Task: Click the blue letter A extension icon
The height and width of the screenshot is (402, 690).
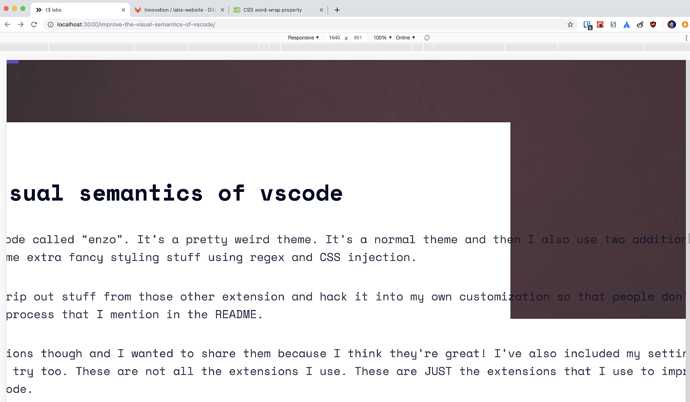Action: pos(626,24)
